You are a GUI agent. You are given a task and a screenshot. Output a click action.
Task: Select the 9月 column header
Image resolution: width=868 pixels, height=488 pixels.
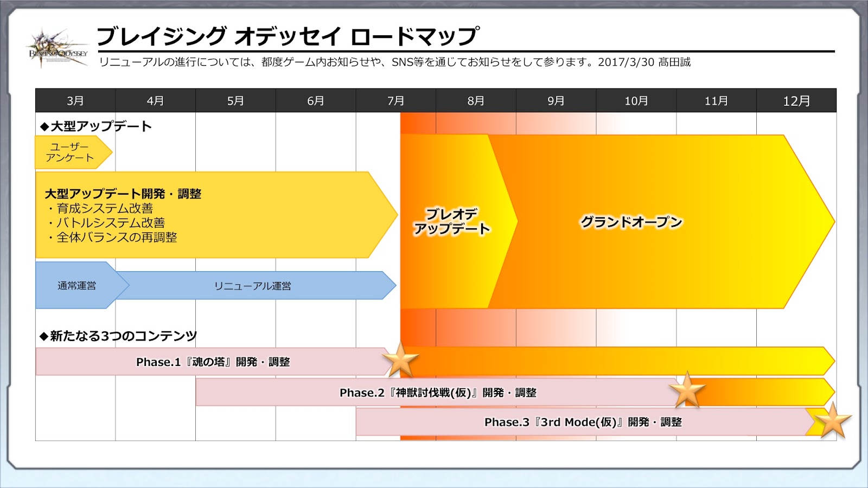556,101
